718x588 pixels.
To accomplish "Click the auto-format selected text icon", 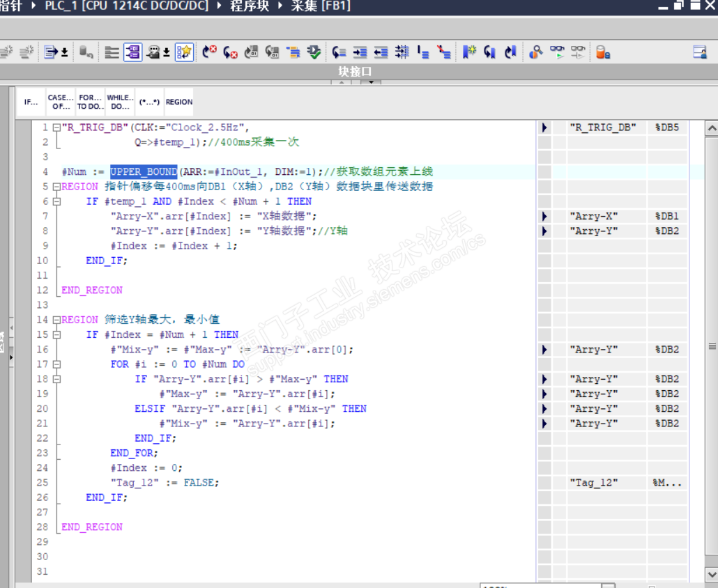I will 402,52.
